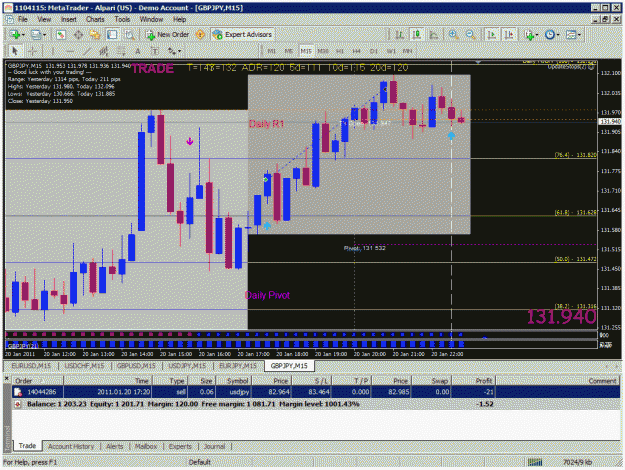The image size is (625, 470).
Task: Open the Journal terminal tab
Action: (214, 446)
